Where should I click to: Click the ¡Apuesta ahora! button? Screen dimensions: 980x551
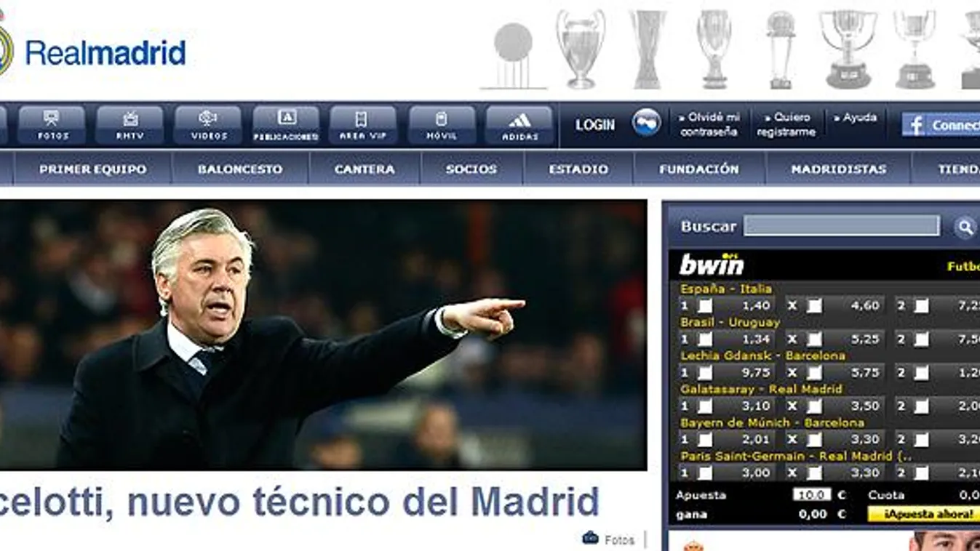coord(924,514)
